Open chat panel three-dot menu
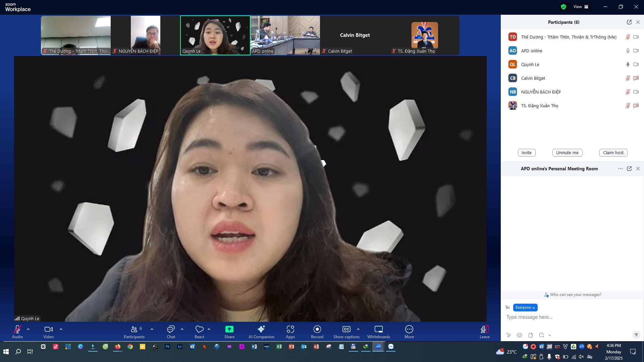Screen dimensions: 644x362 coord(620,169)
